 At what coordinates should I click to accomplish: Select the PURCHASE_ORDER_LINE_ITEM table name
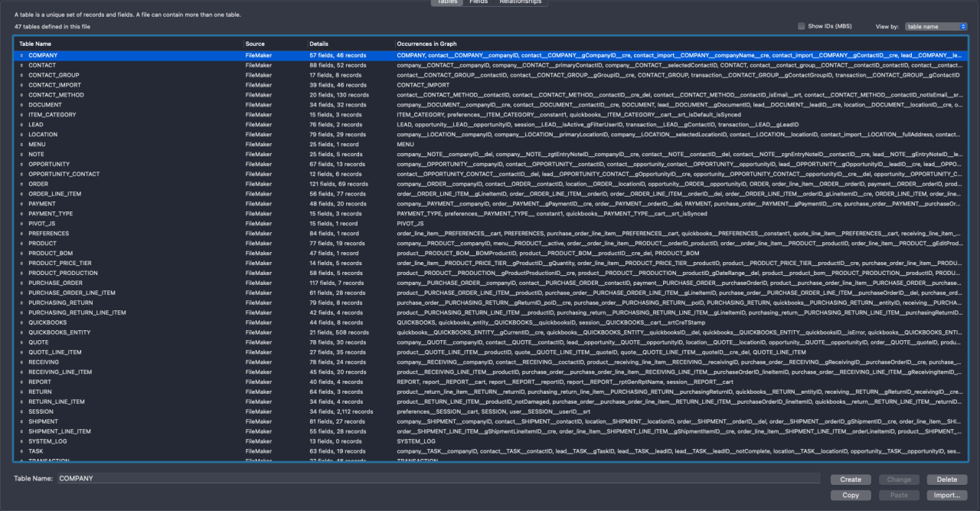pos(72,293)
